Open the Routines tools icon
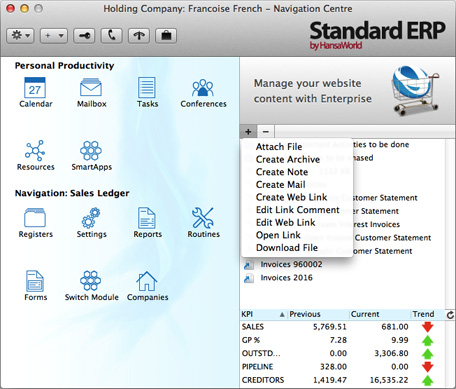 (203, 218)
